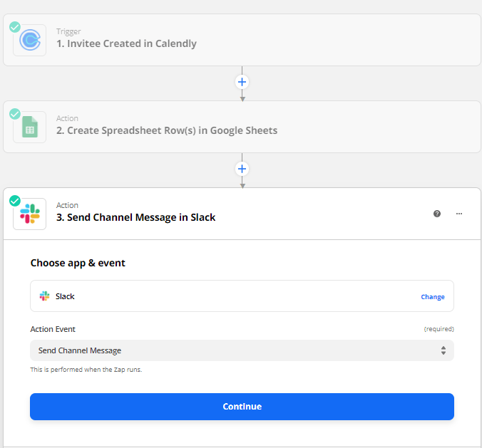Open the three-dots menu for Slack step
Viewport: 482px width, 448px height.
coord(459,214)
